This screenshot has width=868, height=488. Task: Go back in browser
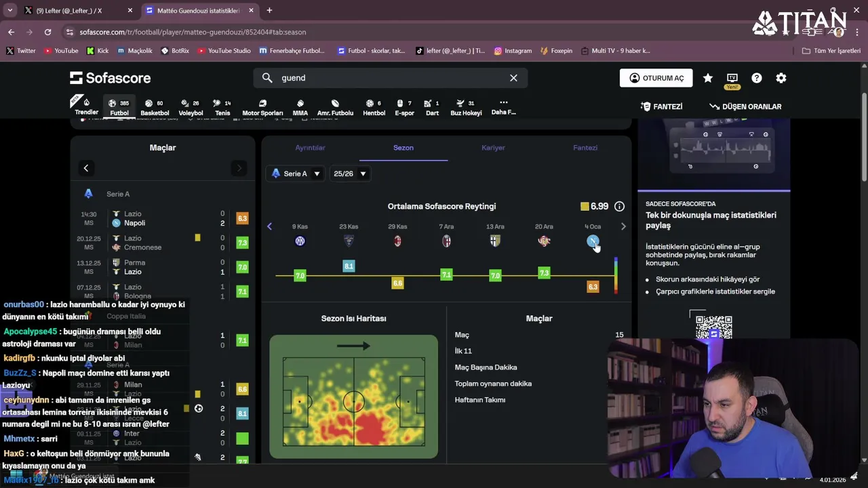tap(11, 32)
